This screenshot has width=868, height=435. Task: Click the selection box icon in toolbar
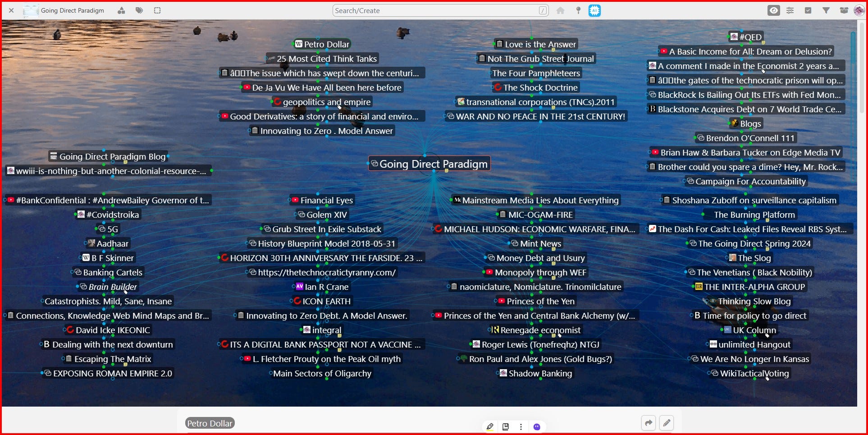coord(157,10)
